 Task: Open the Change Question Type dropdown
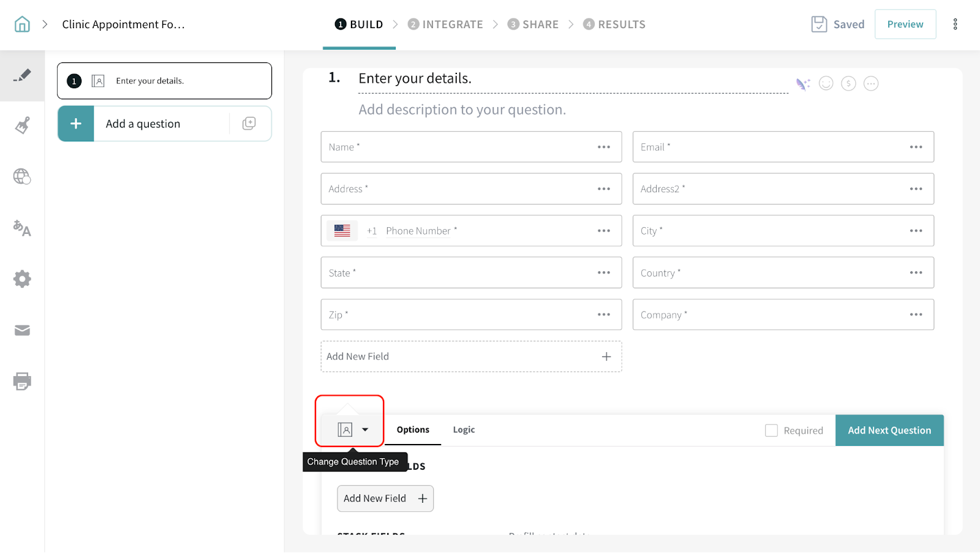click(x=353, y=430)
